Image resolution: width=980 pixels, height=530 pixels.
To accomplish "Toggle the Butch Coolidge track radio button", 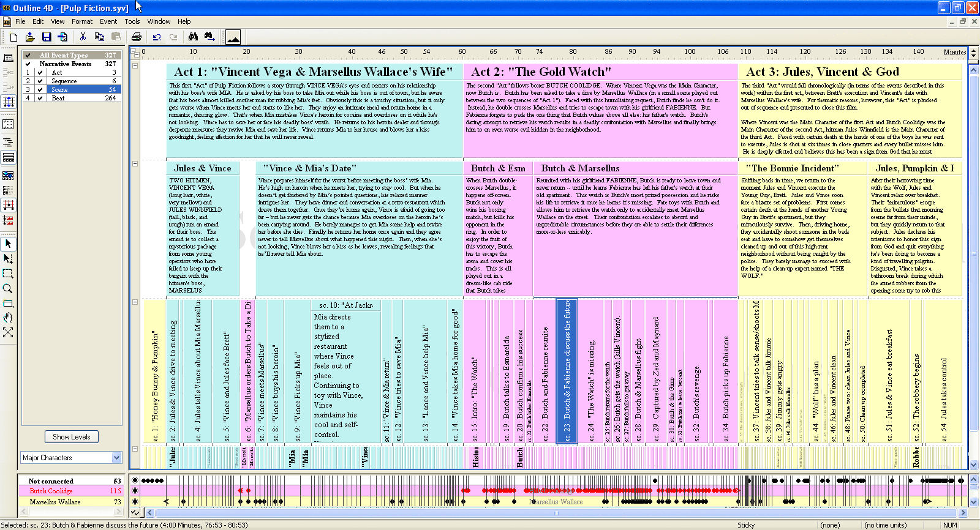I will pos(135,491).
